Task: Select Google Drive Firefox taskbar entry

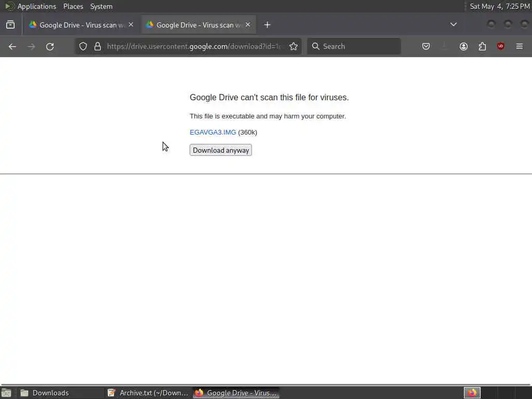Action: pyautogui.click(x=236, y=393)
